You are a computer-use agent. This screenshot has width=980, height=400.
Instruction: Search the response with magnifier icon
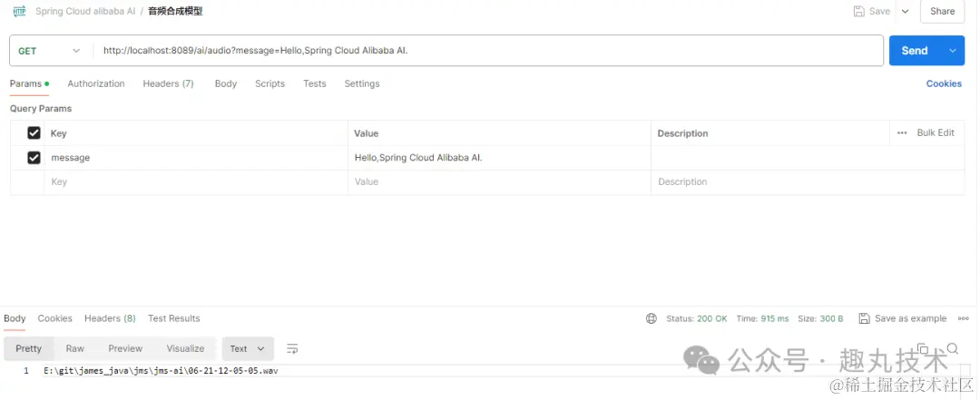(953, 348)
